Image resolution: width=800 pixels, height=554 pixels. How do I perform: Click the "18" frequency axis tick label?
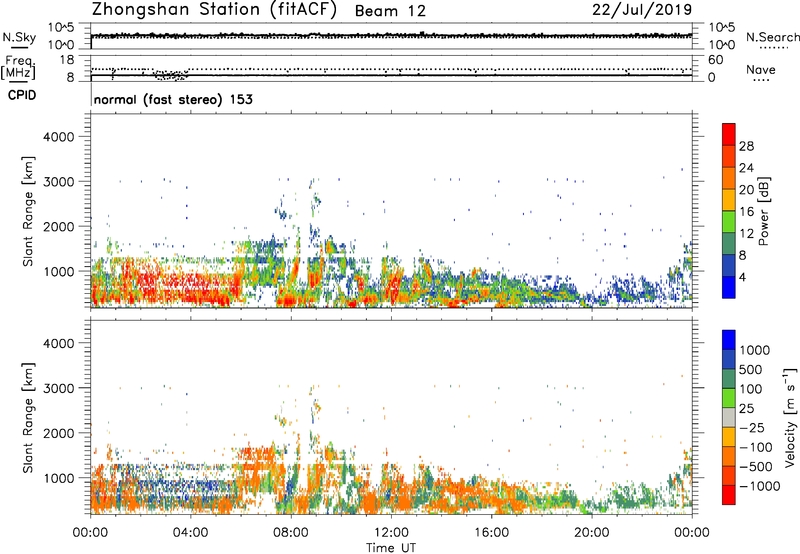67,60
